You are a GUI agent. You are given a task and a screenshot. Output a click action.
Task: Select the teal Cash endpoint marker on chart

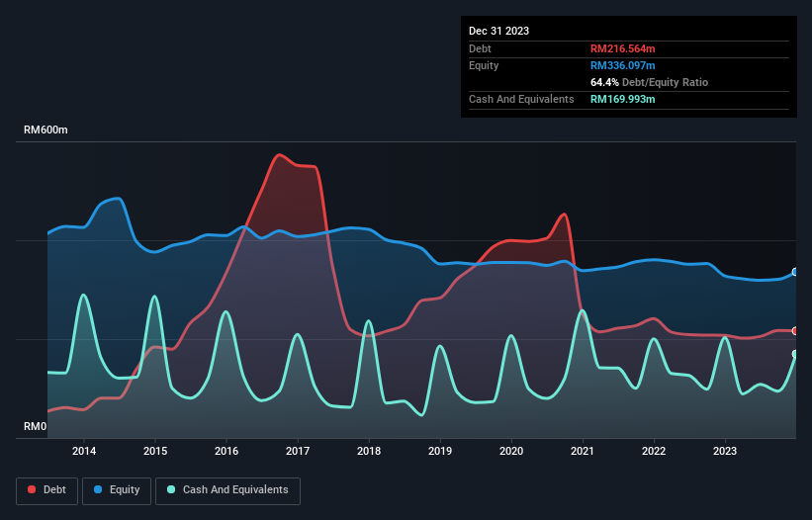tap(795, 354)
